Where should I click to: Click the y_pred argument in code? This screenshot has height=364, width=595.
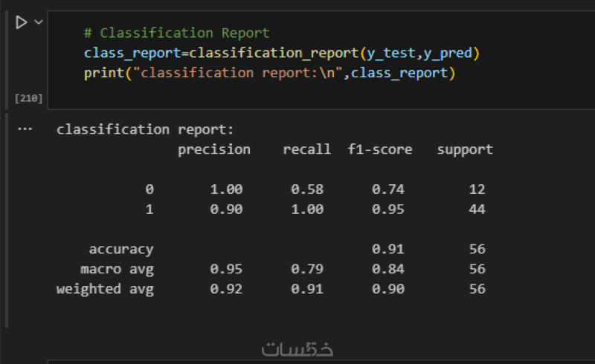pyautogui.click(x=449, y=53)
